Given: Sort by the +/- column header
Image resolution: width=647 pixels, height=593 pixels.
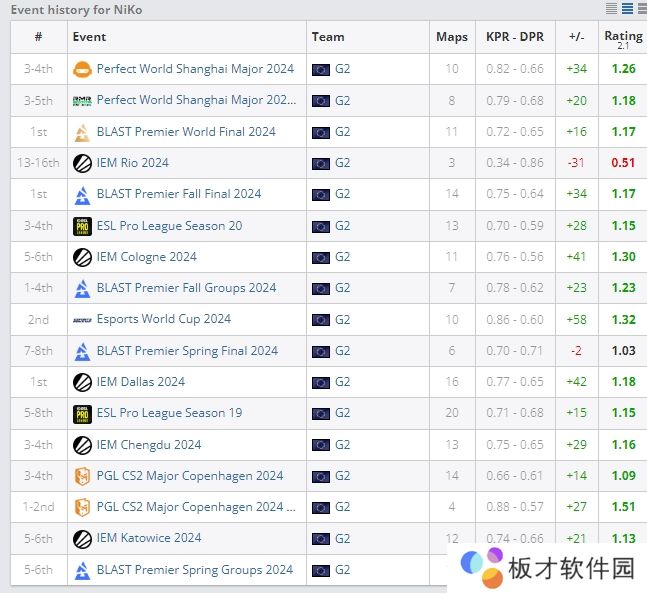Looking at the screenshot, I should [576, 37].
